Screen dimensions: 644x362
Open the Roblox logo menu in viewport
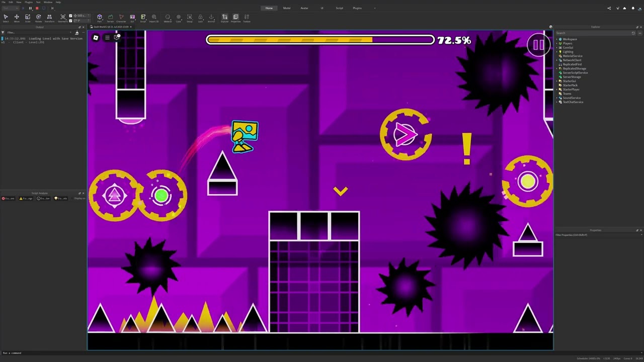(96, 37)
